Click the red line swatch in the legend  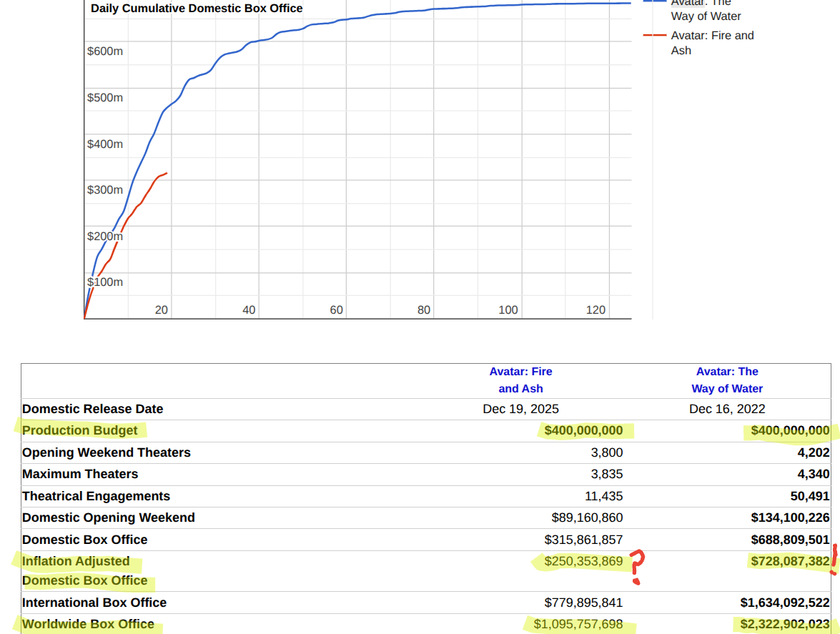[655, 36]
